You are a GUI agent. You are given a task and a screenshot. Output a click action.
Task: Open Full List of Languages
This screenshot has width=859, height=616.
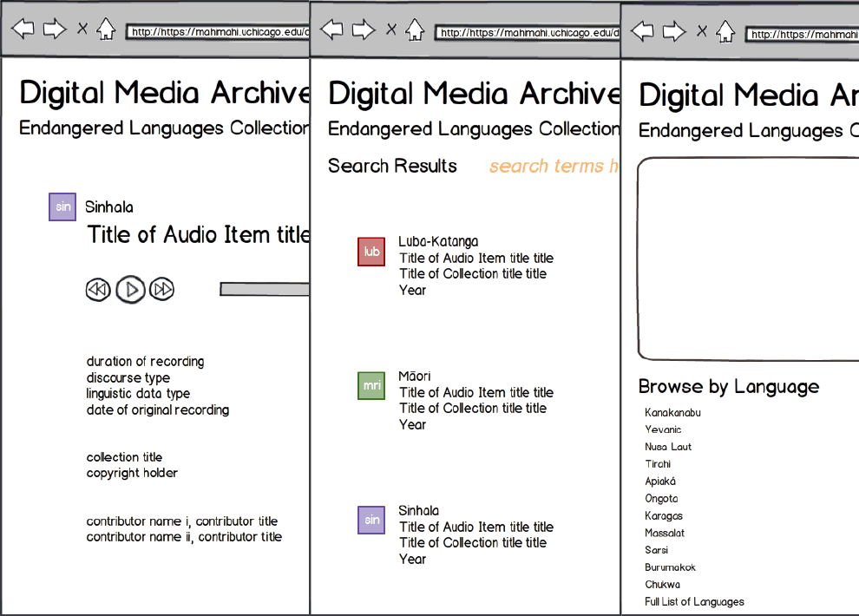[x=694, y=602]
